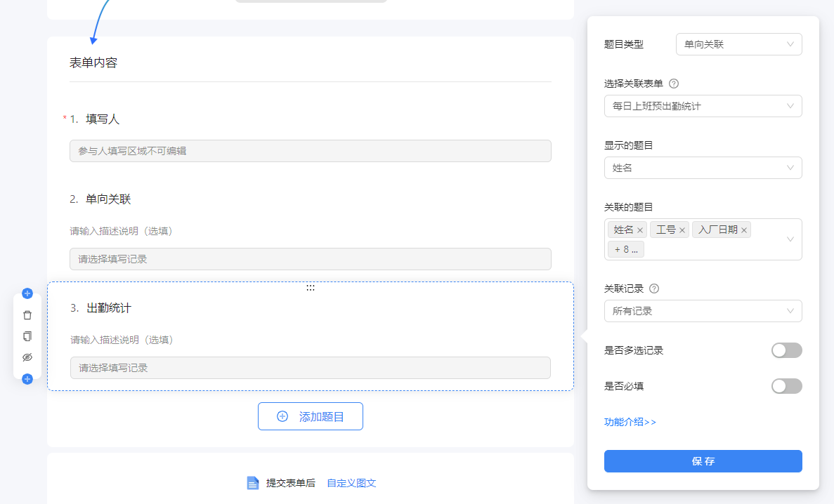Duplicate the 出勤统计 question with copy icon
This screenshot has height=504, width=834.
click(27, 336)
